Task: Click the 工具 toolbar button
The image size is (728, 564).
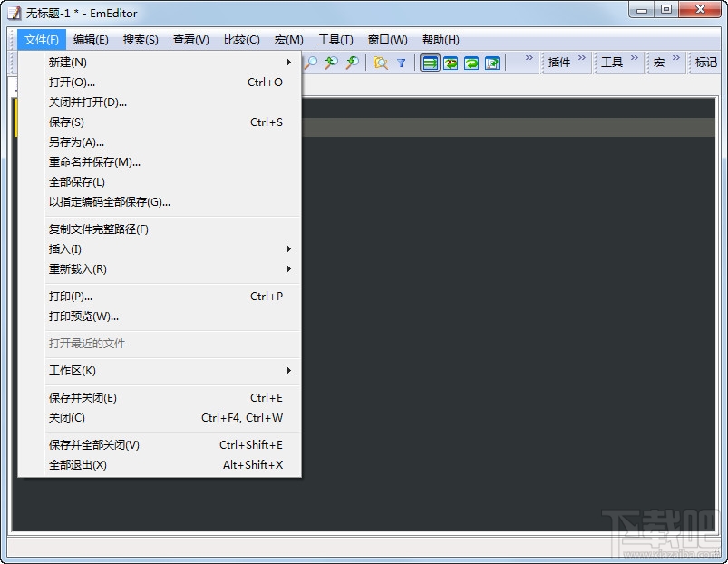Action: click(x=610, y=63)
